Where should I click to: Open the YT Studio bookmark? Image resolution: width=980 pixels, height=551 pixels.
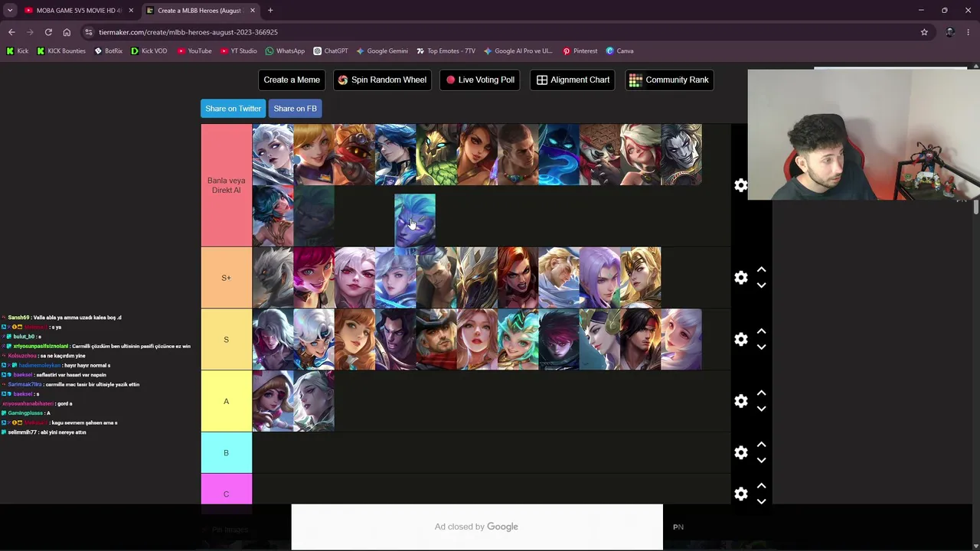pos(239,51)
